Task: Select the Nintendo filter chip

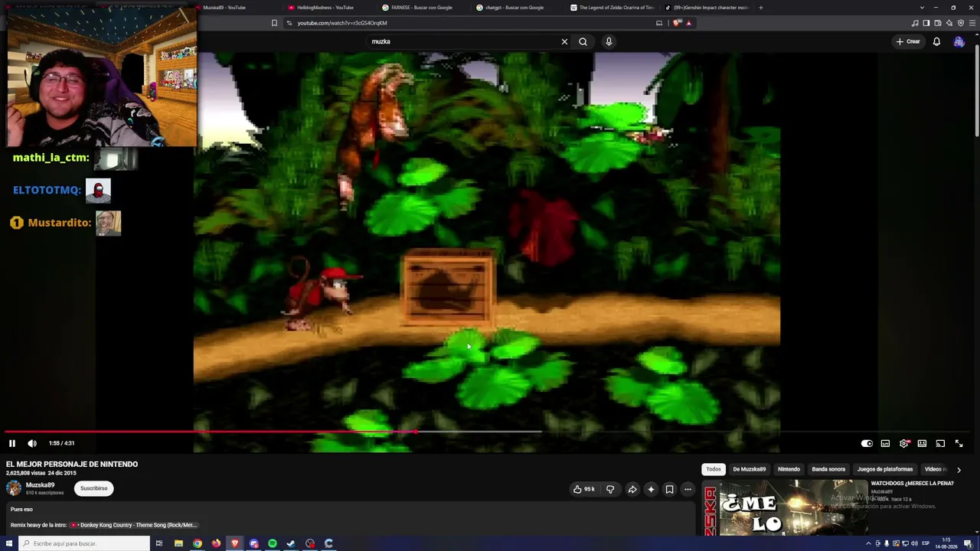Action: [789, 469]
